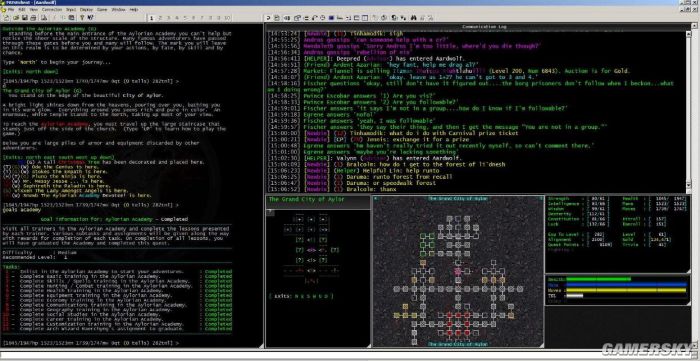Select world number 10 in toolbar
Viewport: 700px width, 361px height.
[226, 18]
